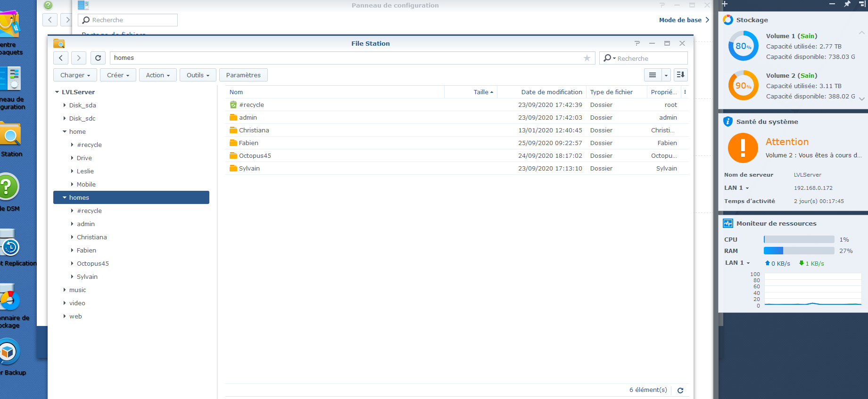Add a widget with the plus icon
The height and width of the screenshot is (399, 868).
725,4
